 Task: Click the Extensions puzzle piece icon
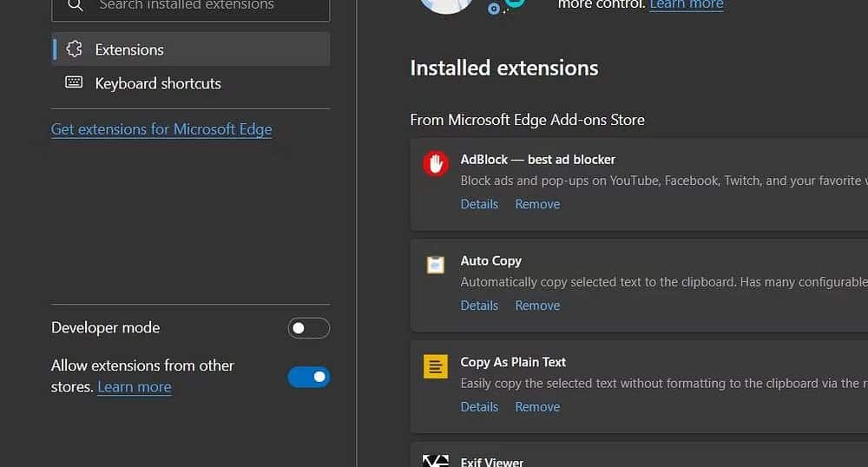coord(74,49)
